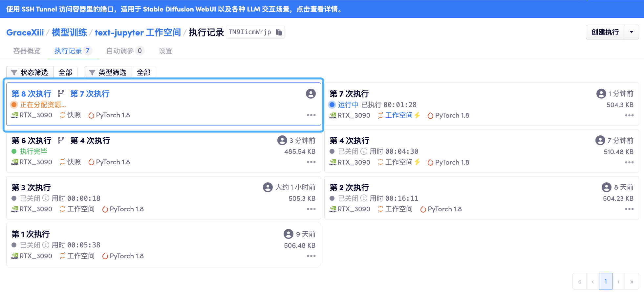Click the 创建执行 button

(x=605, y=32)
